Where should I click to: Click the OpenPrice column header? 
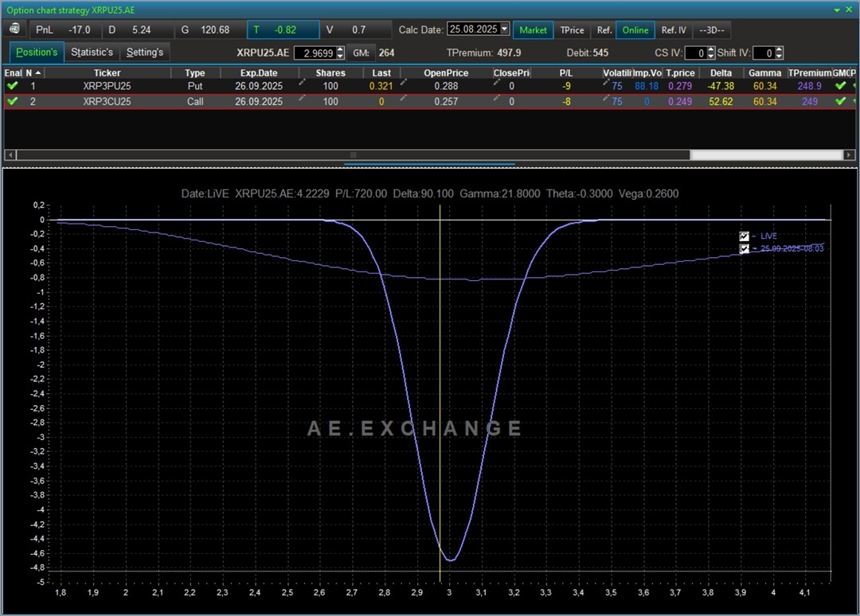click(446, 73)
